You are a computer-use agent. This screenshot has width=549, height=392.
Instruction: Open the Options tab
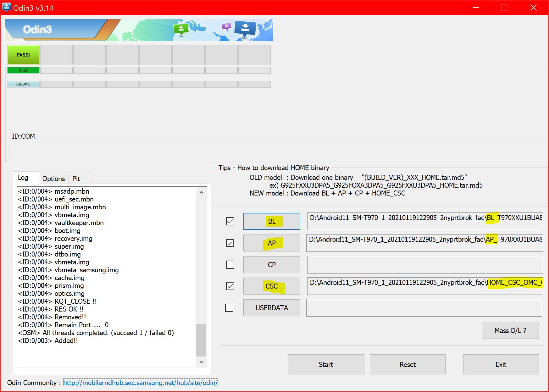(x=53, y=179)
